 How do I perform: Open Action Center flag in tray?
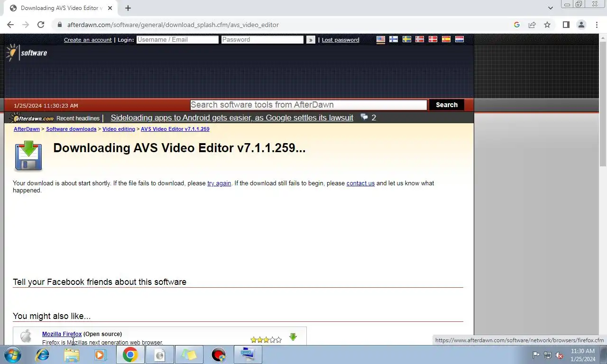tap(536, 355)
